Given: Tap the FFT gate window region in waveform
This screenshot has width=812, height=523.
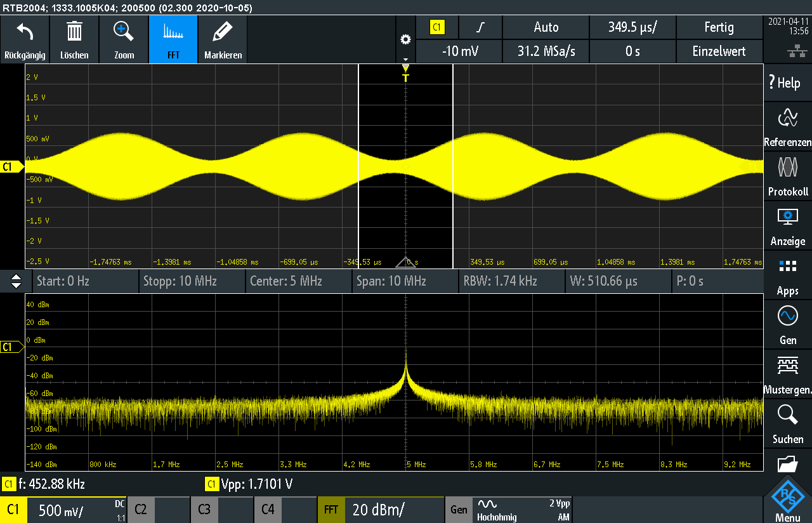Looking at the screenshot, I should [x=406, y=166].
